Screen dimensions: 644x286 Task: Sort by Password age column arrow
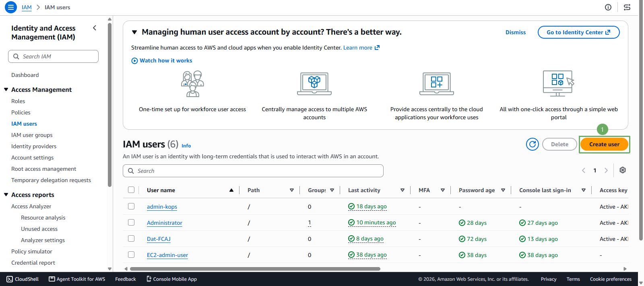click(503, 190)
